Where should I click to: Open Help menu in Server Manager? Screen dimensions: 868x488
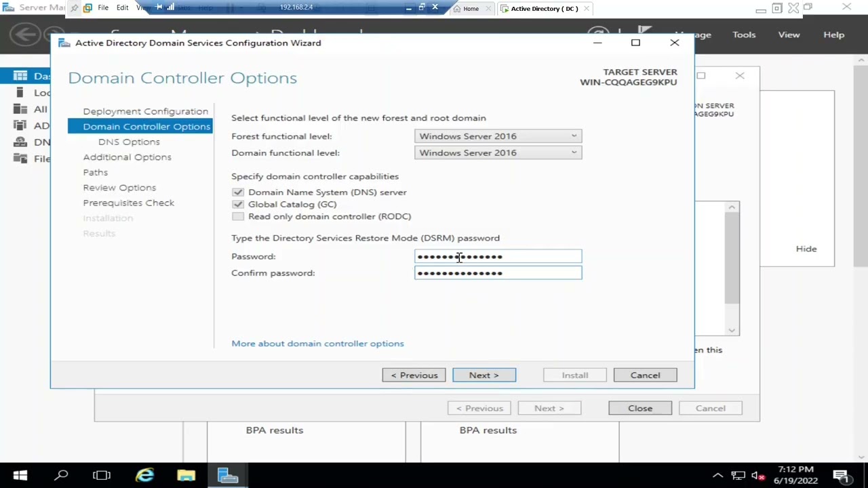834,35
